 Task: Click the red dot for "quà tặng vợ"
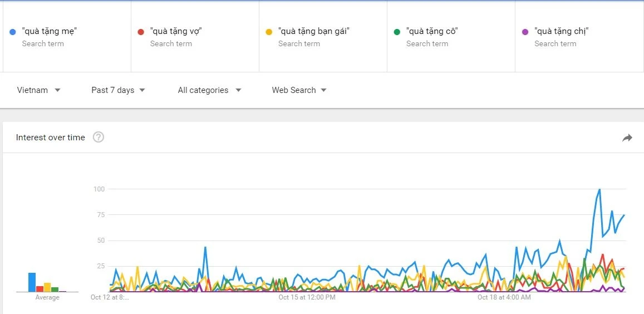click(x=141, y=32)
